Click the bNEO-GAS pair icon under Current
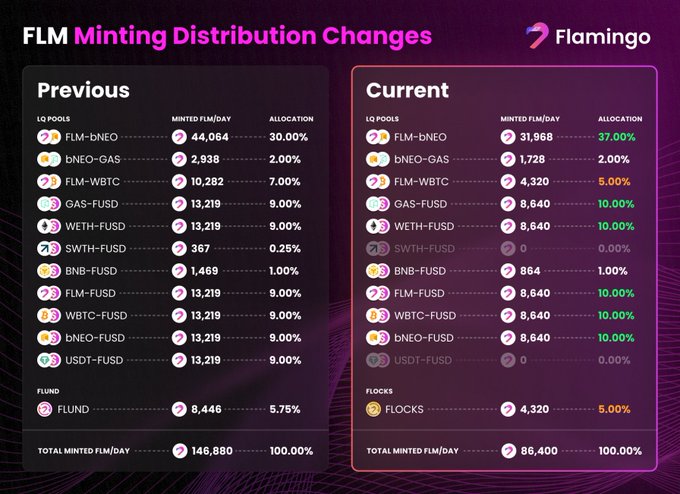This screenshot has height=494, width=680. (378, 159)
